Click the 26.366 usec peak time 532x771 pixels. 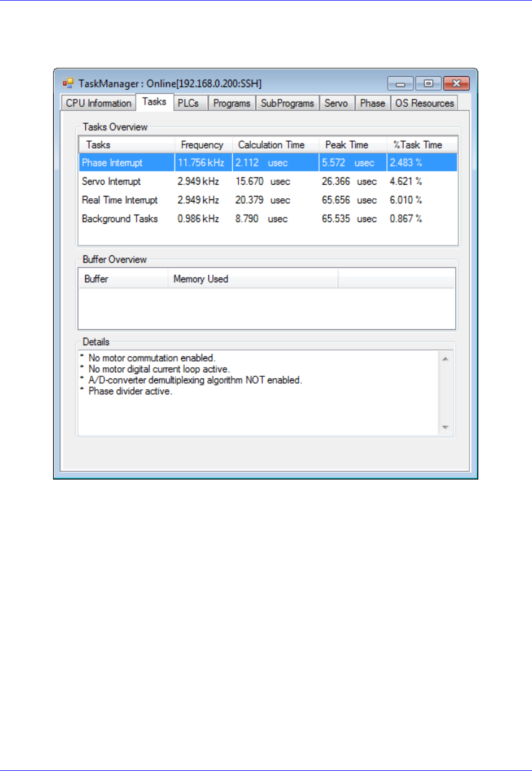349,181
